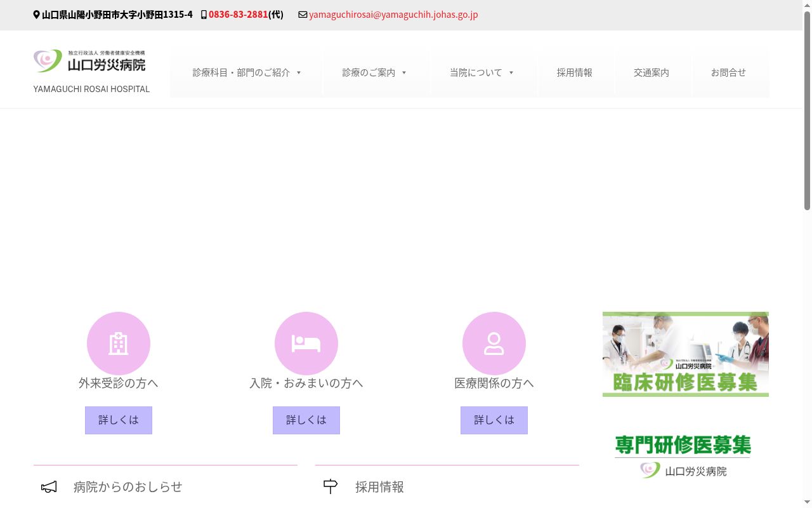This screenshot has width=812, height=508.
Task: Click 詳しくは under 医療関係の方へ
Action: [494, 420]
